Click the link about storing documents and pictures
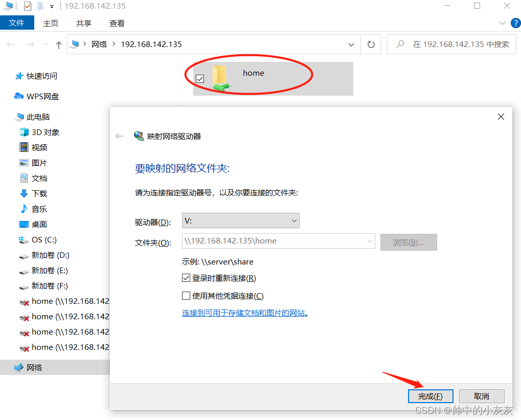 click(x=244, y=313)
